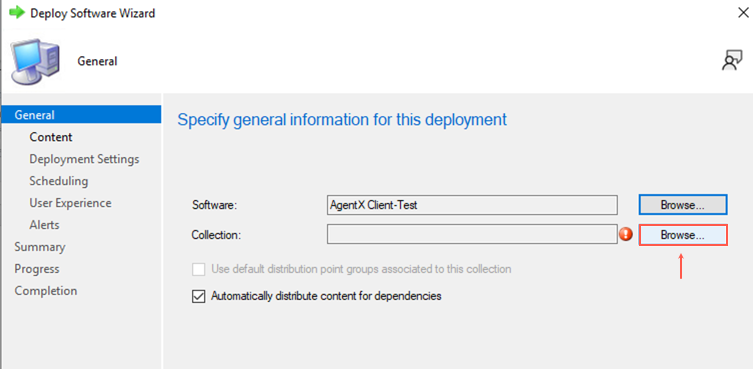753x369 pixels.
Task: Click the red error icon beside Collection field
Action: coord(626,235)
